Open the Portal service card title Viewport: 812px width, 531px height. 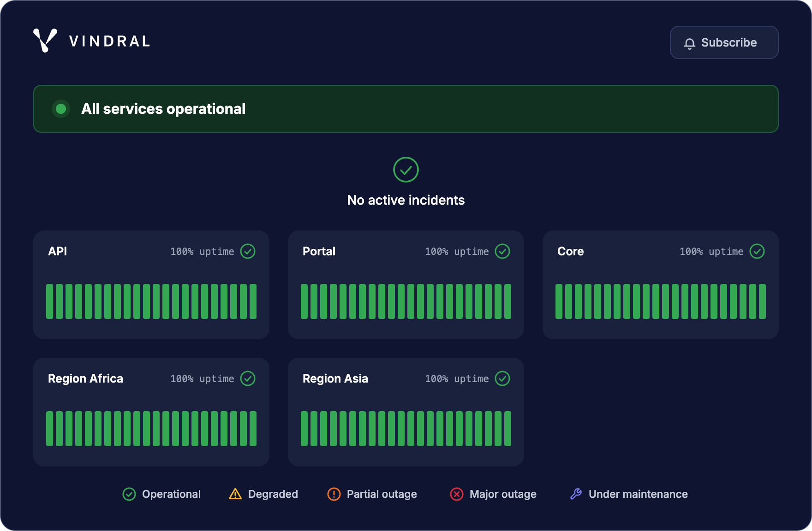pyautogui.click(x=319, y=251)
